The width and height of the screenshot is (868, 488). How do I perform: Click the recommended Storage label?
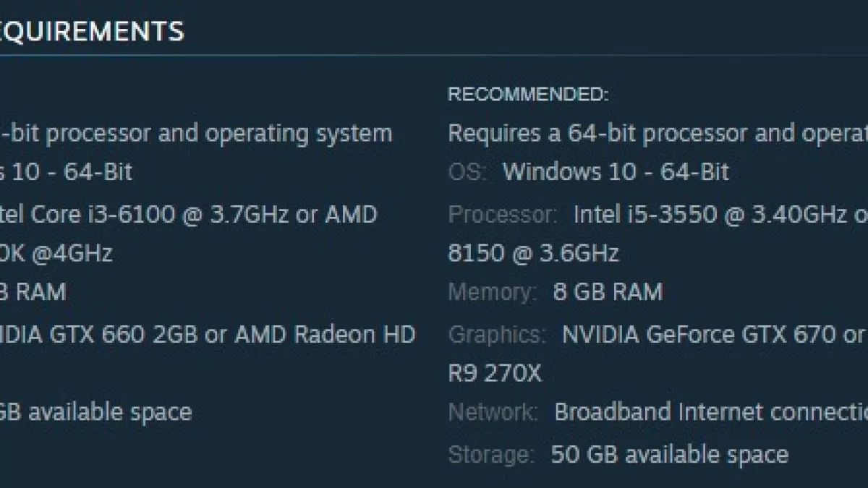pos(492,455)
